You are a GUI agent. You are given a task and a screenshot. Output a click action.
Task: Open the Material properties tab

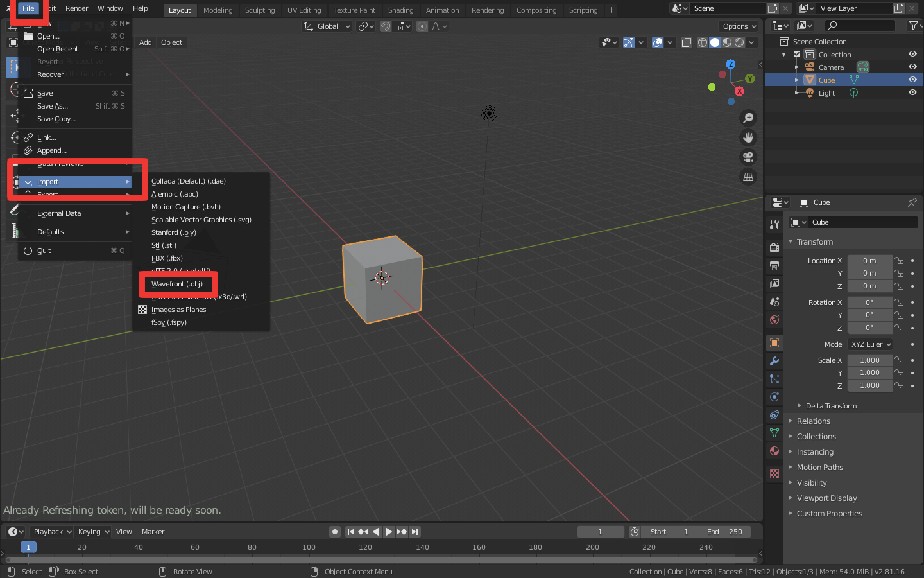(774, 451)
